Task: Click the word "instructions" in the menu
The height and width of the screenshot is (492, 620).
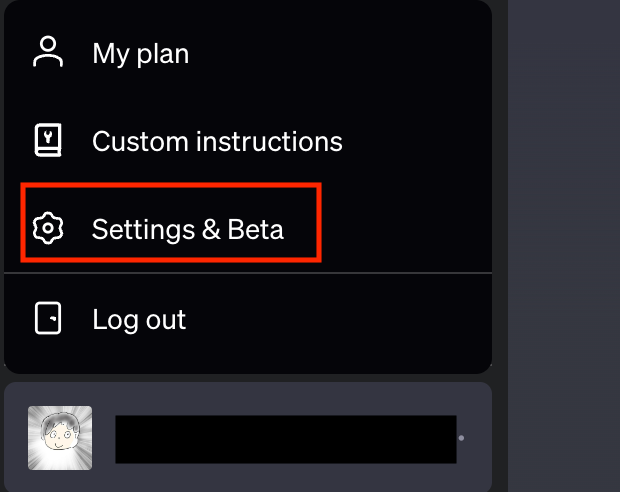Action: (x=269, y=141)
